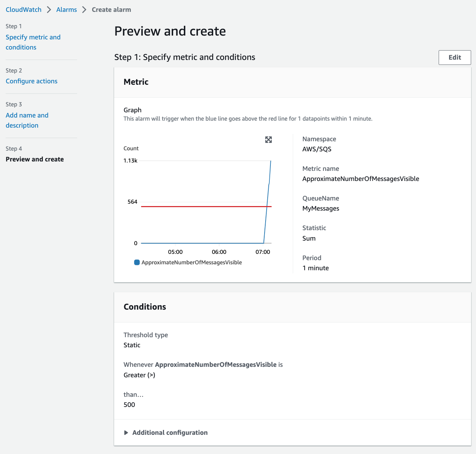Click the 07:00 x-axis label
476x454 pixels.
[x=263, y=252]
